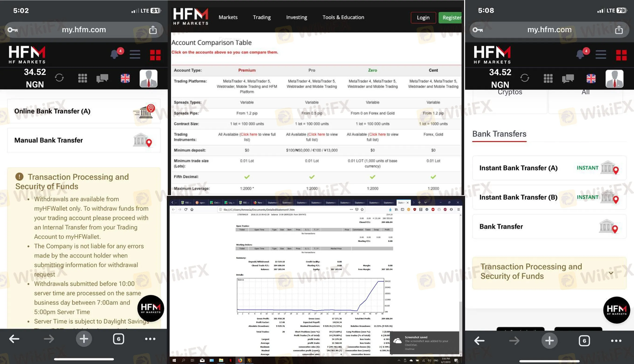Select the UK flag language icon in left phone
The width and height of the screenshot is (634, 364).
click(125, 78)
